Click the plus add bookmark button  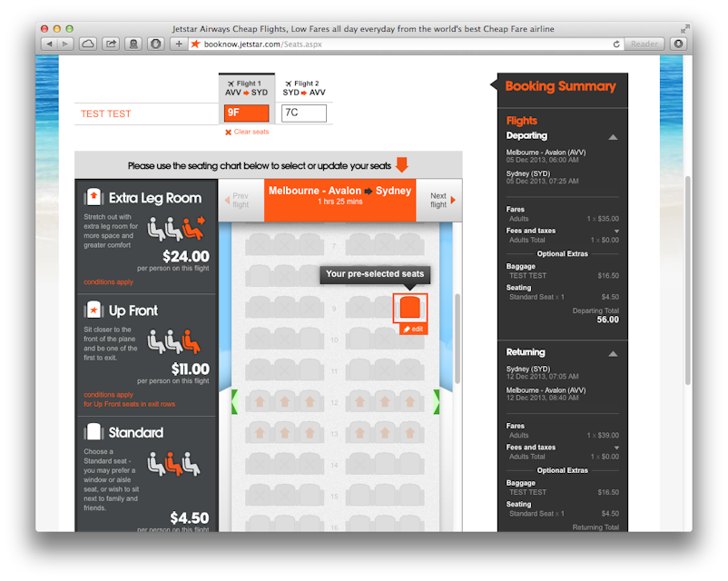pos(178,44)
